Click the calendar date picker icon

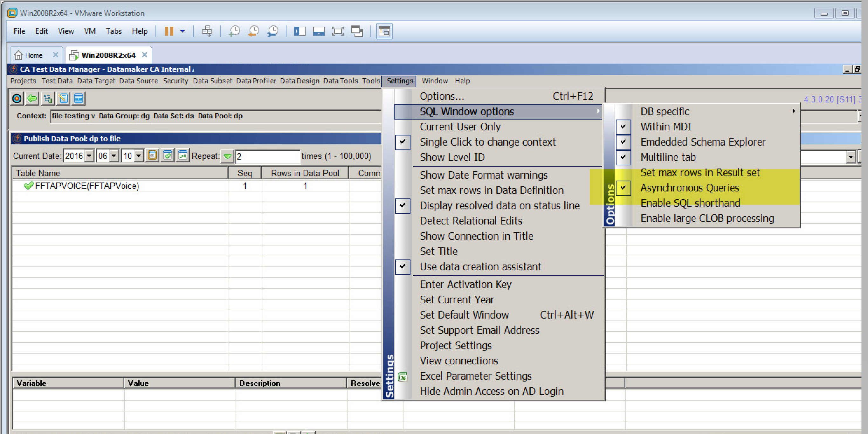[152, 156]
